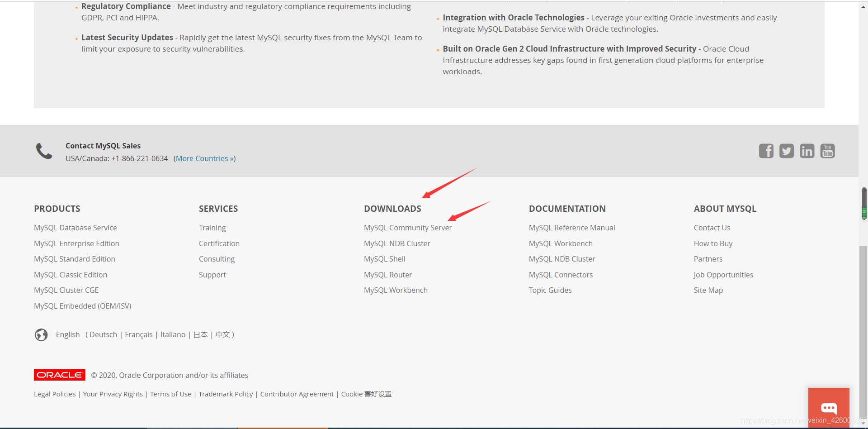The image size is (868, 429).
Task: Go to Support under Services
Action: 212,275
